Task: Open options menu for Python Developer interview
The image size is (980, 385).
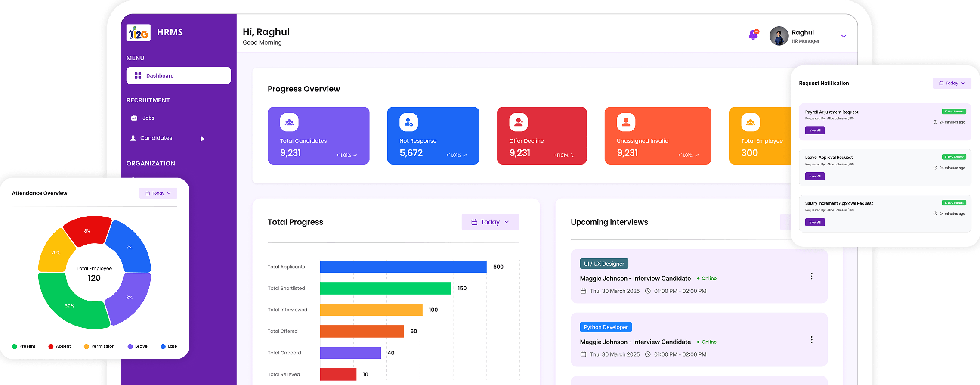Action: 811,340
